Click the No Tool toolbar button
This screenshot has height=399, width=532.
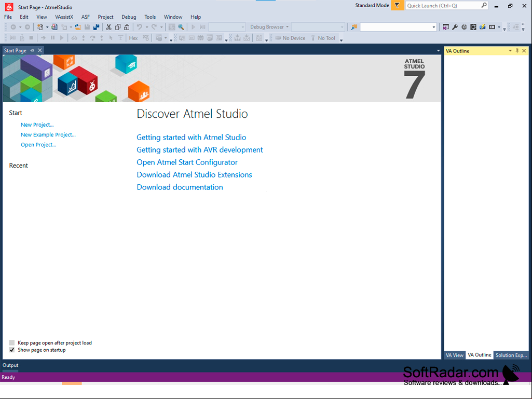pos(323,38)
